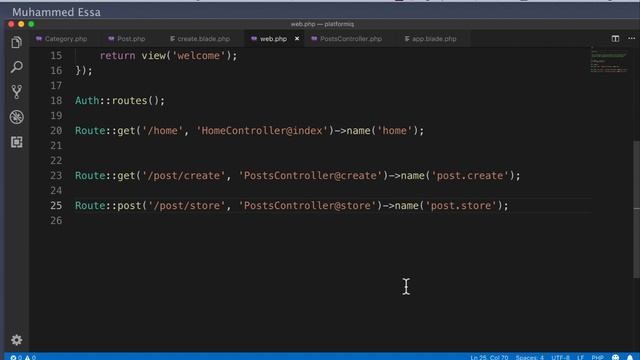640x360 pixels.
Task: Open the Search view in activity bar
Action: click(x=16, y=67)
